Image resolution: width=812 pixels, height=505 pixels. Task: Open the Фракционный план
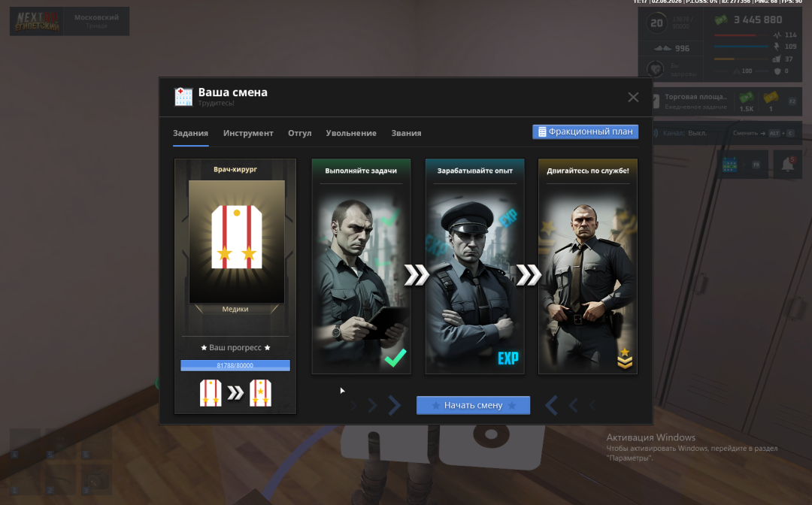pos(585,132)
